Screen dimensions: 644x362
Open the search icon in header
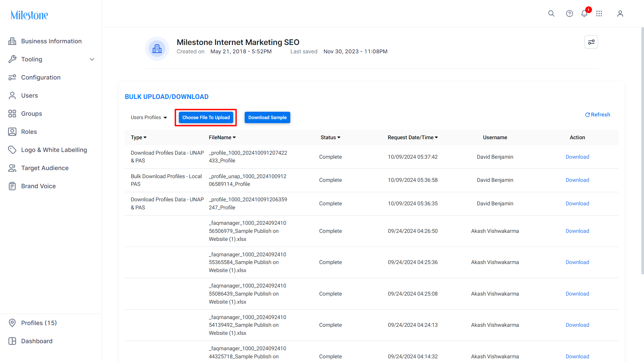pos(551,13)
